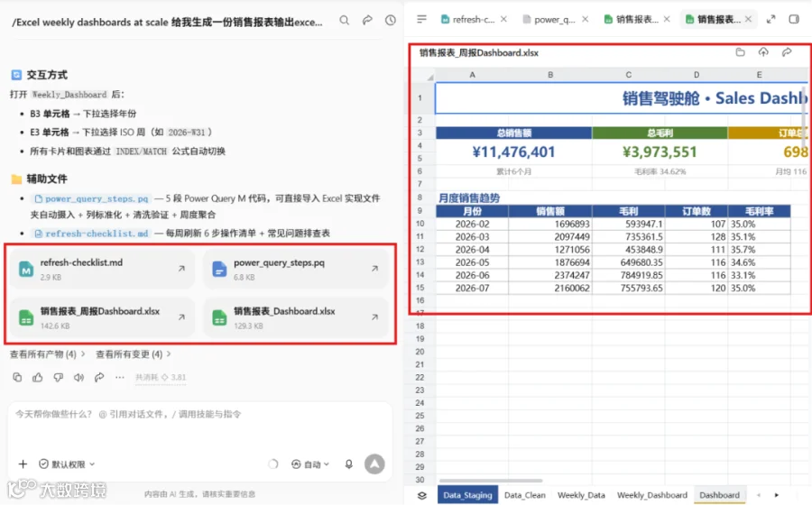Screen dimensions: 812x505
Task: Open power_query_steps.pq inline link
Action: click(92, 198)
